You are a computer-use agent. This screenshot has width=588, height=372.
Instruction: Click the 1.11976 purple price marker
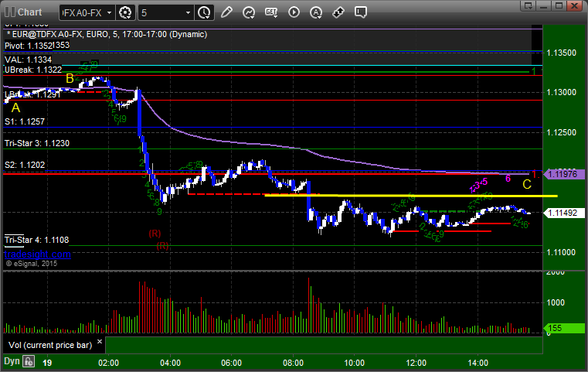tap(563, 174)
